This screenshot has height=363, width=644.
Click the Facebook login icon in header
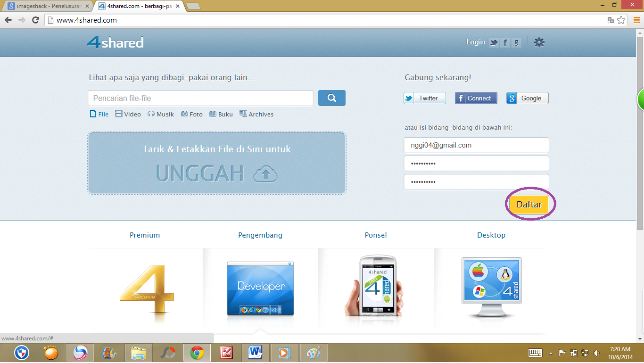point(505,42)
